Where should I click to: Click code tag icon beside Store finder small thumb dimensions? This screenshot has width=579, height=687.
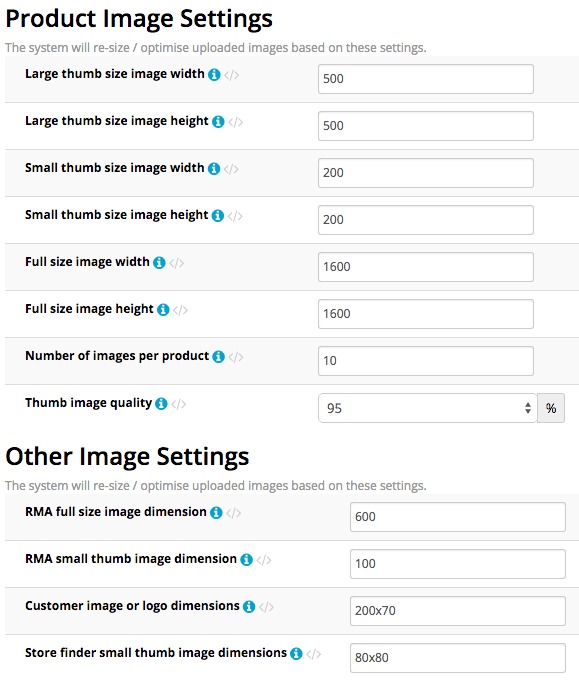click(314, 654)
